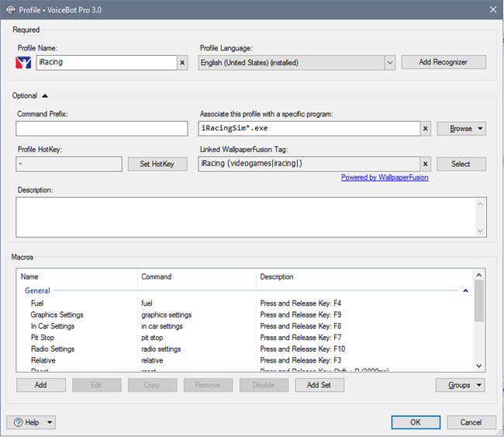Click the Profile Name input field
Viewport: 504px width, 437px height.
[106, 62]
